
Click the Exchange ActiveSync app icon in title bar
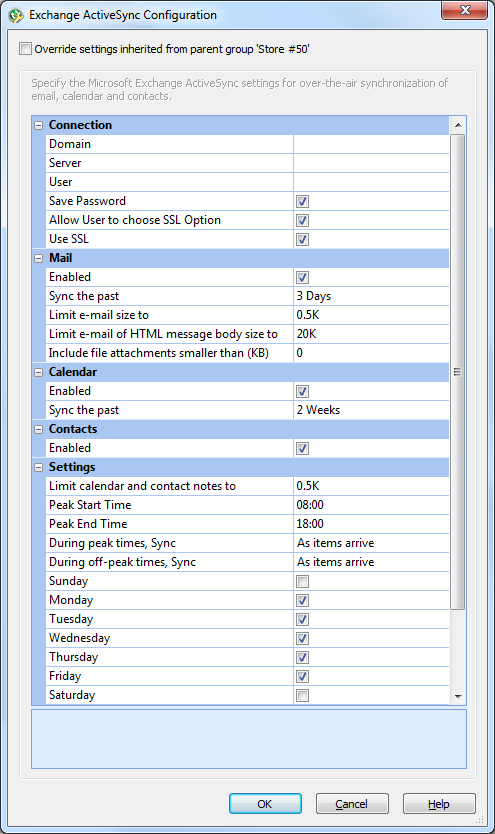(15, 15)
